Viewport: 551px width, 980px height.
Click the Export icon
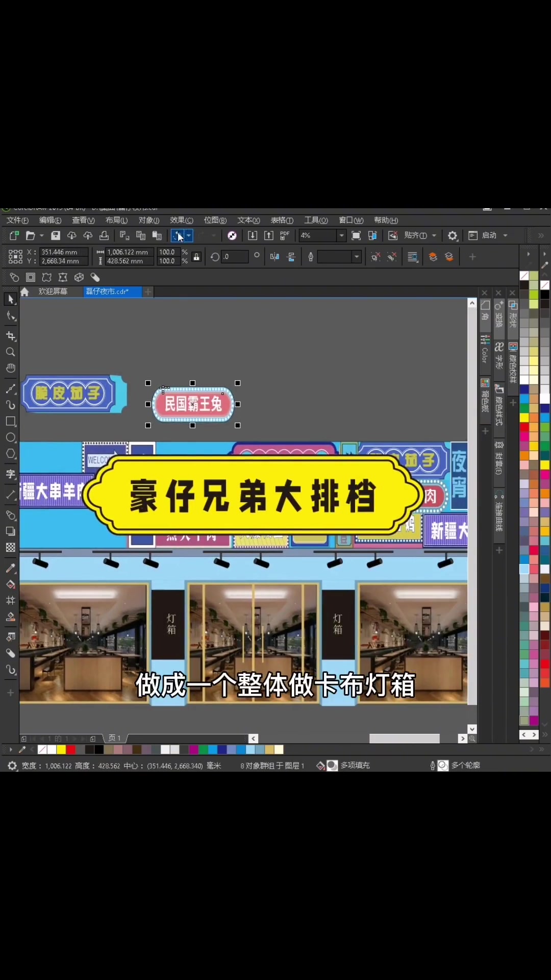click(269, 235)
